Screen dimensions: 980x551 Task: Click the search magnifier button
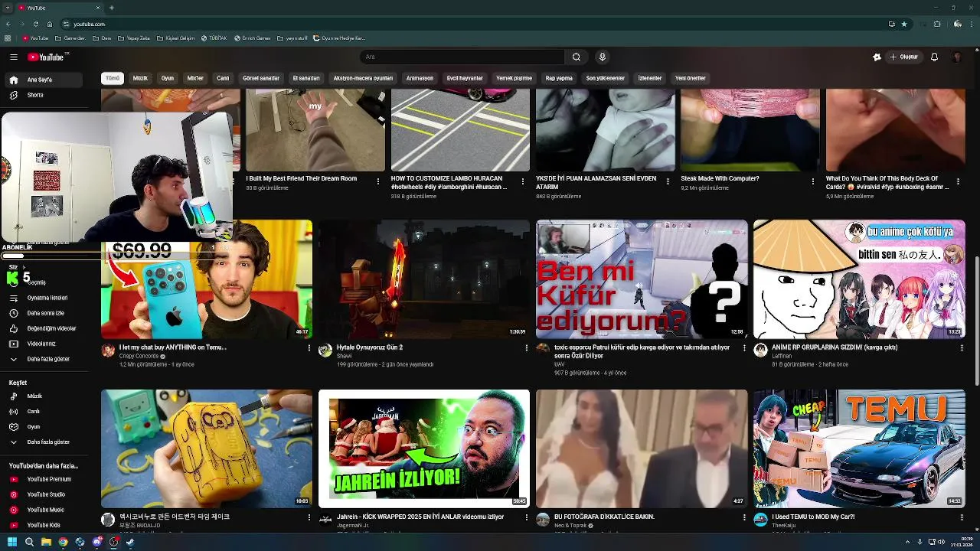click(x=577, y=57)
